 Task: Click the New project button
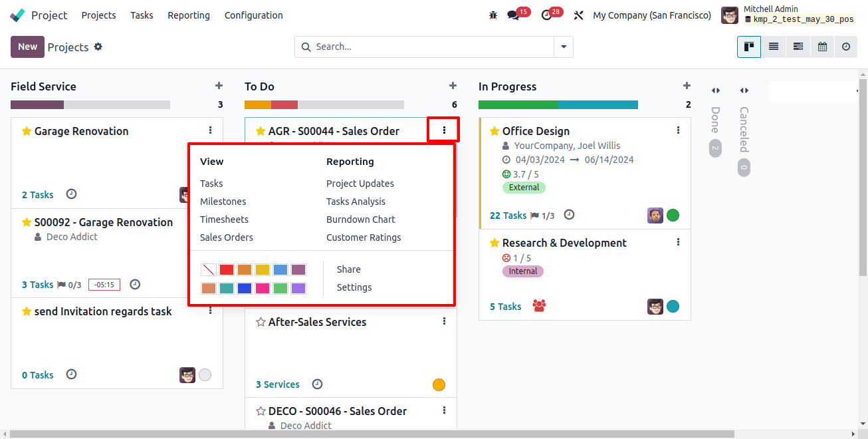point(27,47)
